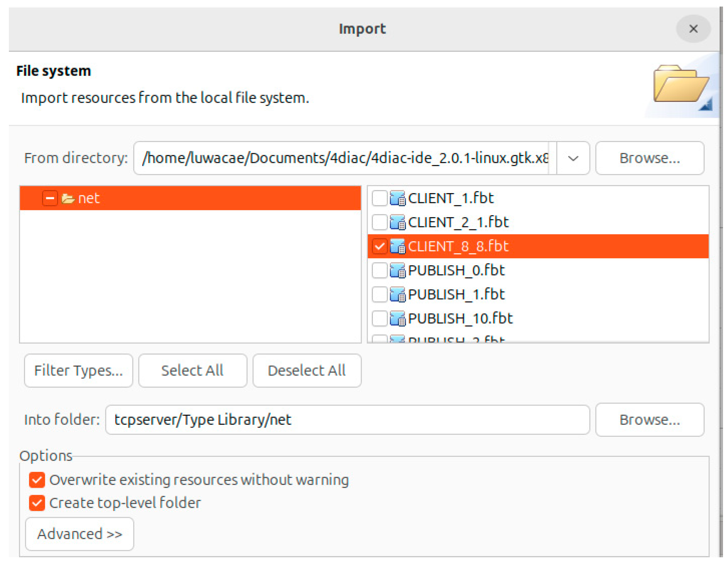
Task: Disable Overwrite existing resources without warning
Action: 37,480
